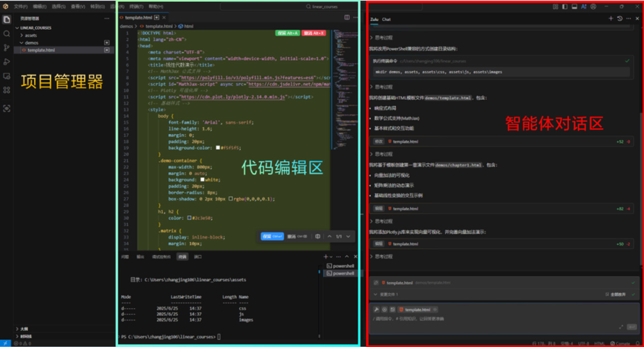Viewport: 644px width, 347px height.
Task: Open the account icon in title bar
Action: point(593,7)
